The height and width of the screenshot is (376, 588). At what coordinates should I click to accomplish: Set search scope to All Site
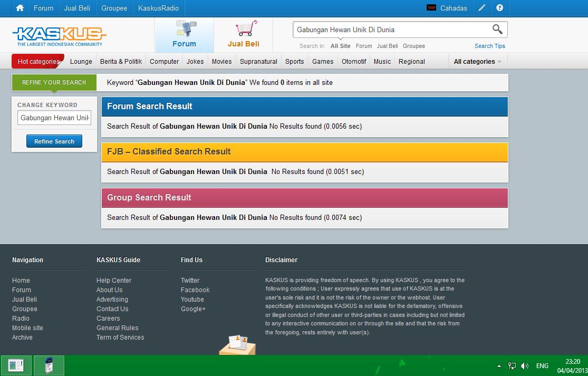click(341, 46)
